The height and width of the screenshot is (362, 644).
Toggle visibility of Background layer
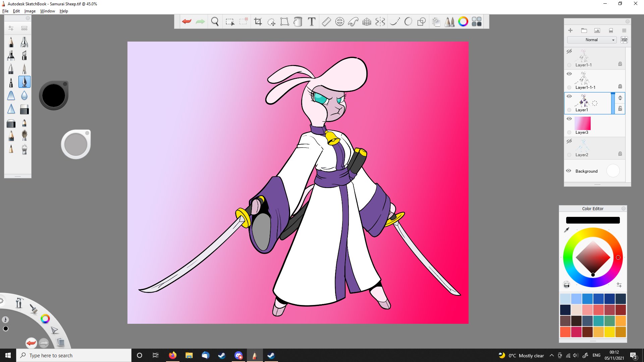coord(569,171)
